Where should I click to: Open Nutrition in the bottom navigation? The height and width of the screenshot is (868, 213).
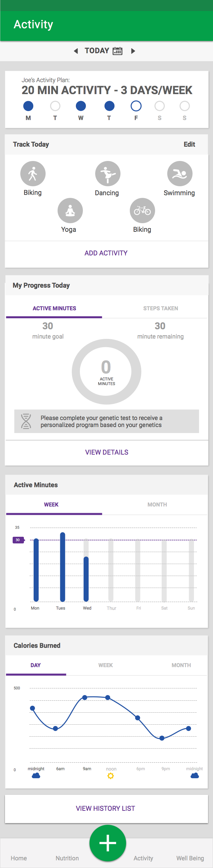tap(67, 858)
